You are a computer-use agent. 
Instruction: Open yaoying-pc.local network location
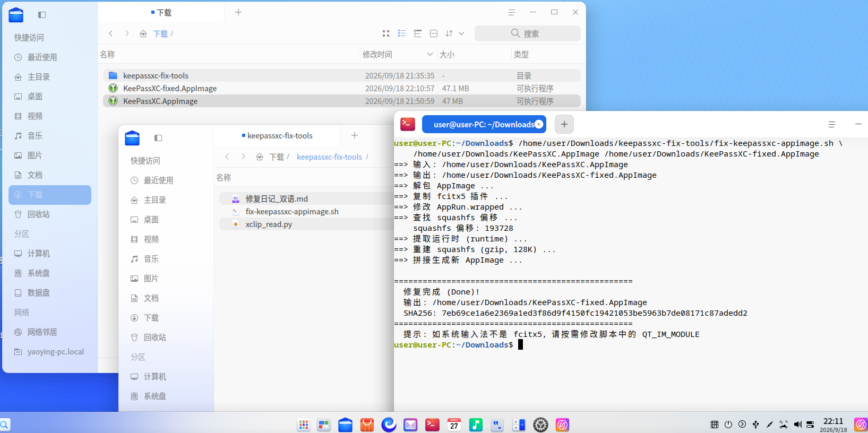(50, 352)
